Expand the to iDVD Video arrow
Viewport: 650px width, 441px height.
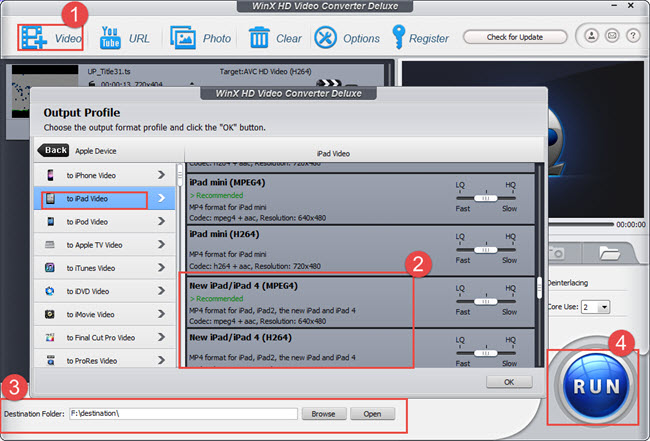pyautogui.click(x=161, y=291)
